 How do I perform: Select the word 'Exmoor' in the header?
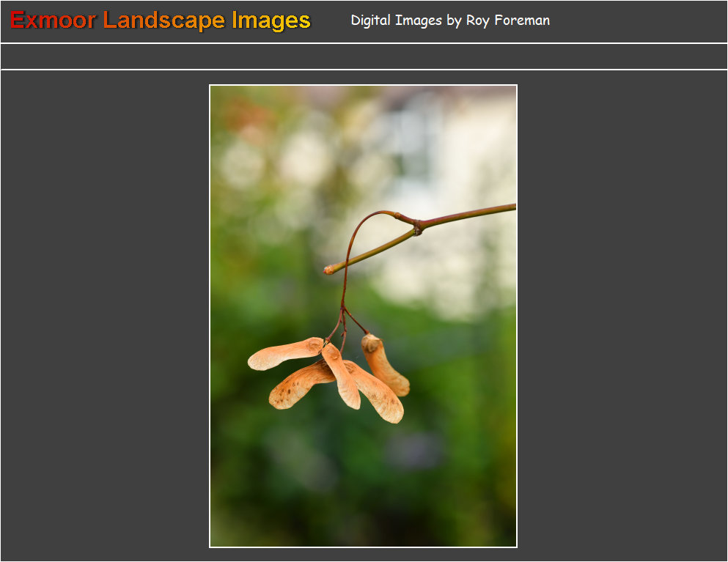pyautogui.click(x=53, y=21)
